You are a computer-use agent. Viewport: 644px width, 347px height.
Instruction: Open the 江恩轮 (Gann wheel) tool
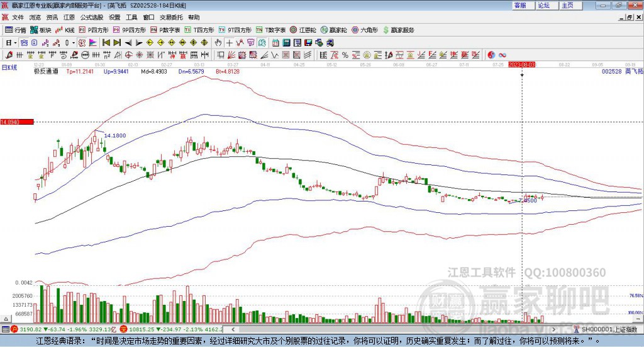(x=303, y=30)
